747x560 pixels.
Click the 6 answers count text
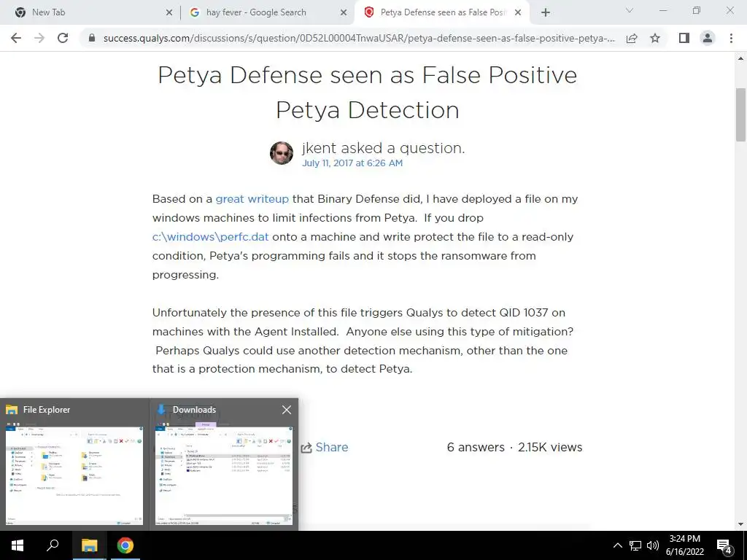tap(476, 447)
